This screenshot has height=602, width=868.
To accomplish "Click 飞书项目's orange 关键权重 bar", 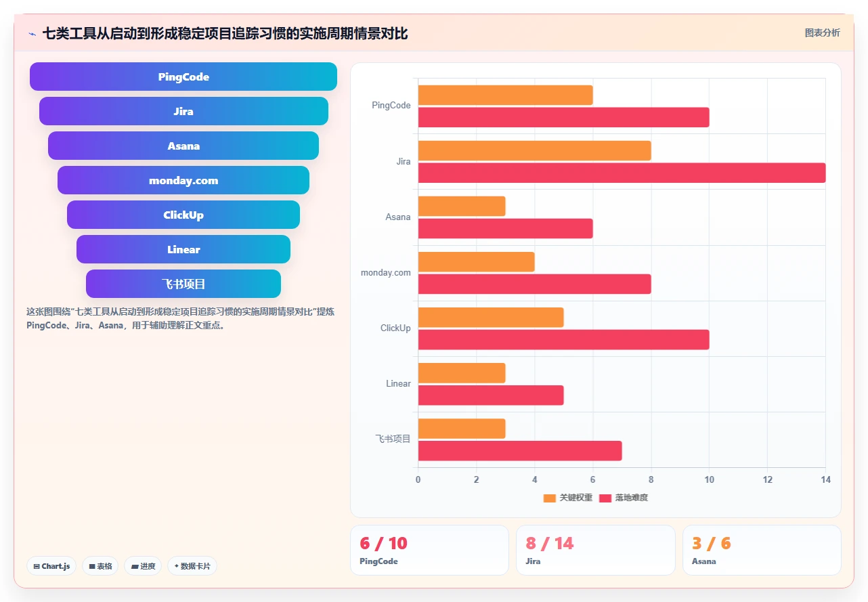I will point(462,428).
